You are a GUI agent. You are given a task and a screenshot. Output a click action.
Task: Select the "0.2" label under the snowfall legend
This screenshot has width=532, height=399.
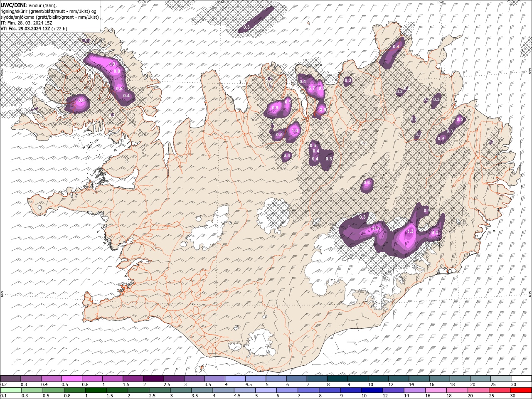[4, 384]
